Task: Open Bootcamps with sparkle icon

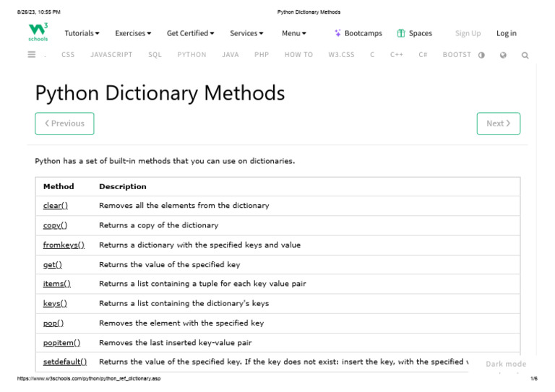Action: tap(358, 33)
